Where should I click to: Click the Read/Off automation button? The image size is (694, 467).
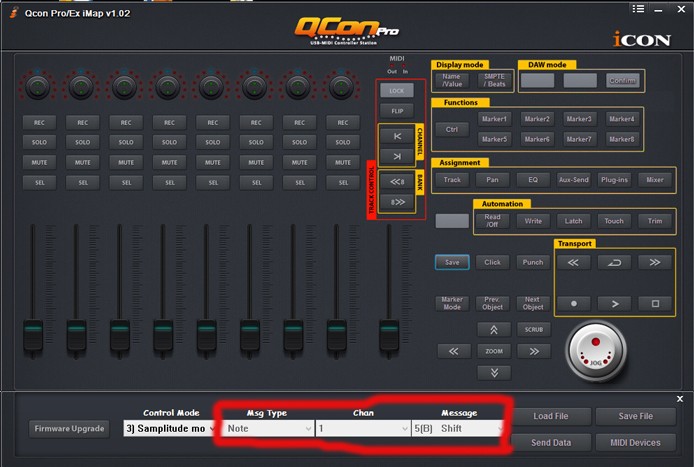click(492, 221)
